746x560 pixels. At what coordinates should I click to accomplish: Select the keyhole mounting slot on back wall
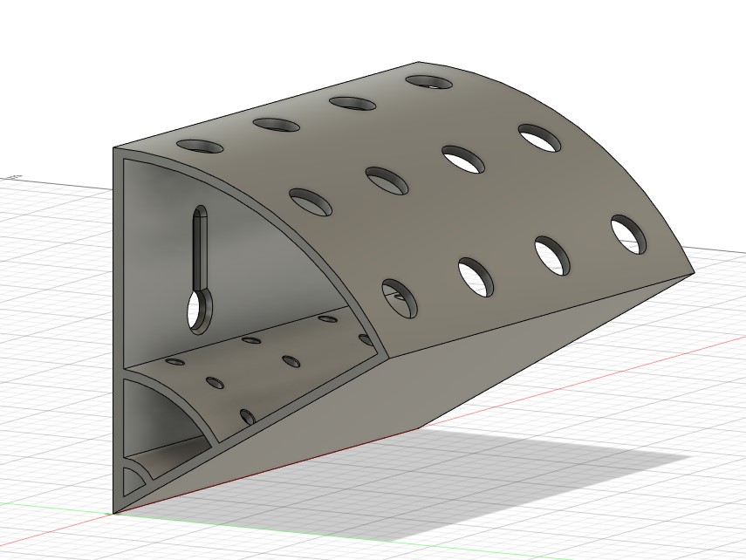[200, 270]
